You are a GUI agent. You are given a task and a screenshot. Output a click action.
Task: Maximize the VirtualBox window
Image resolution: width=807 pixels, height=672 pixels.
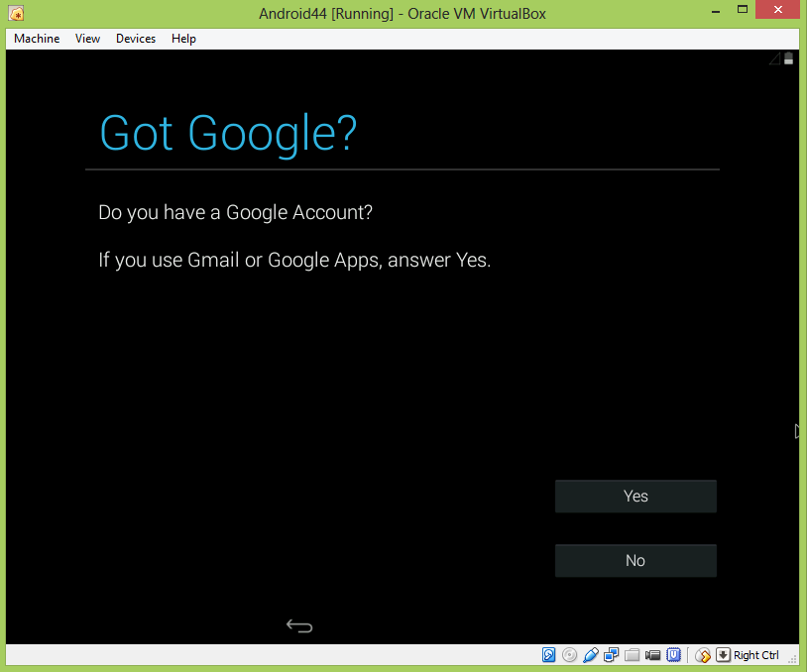pyautogui.click(x=743, y=9)
